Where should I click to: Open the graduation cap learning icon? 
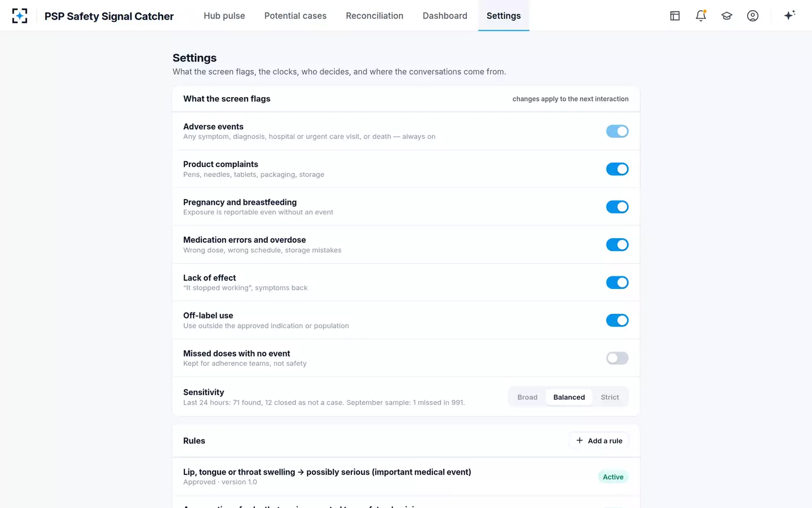pos(727,16)
